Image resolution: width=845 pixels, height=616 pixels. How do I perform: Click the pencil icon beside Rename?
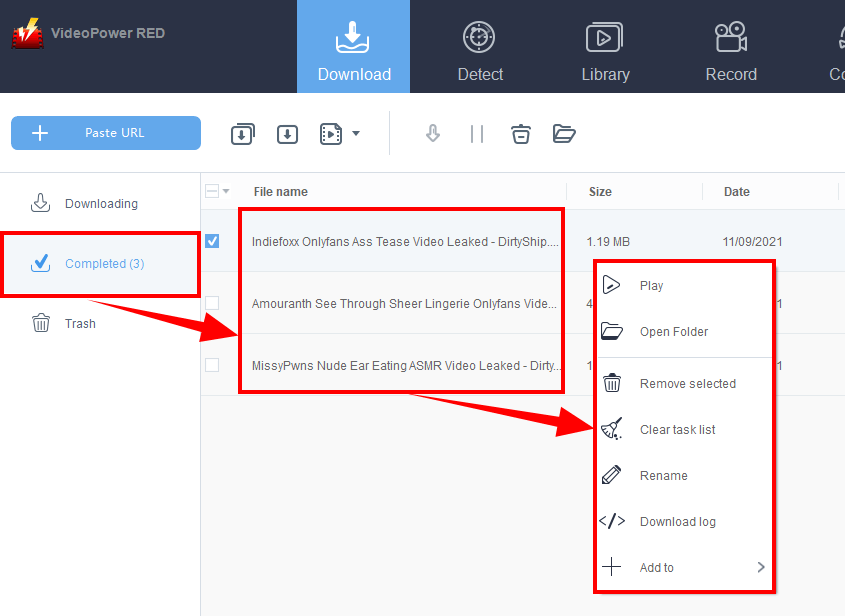tap(611, 475)
